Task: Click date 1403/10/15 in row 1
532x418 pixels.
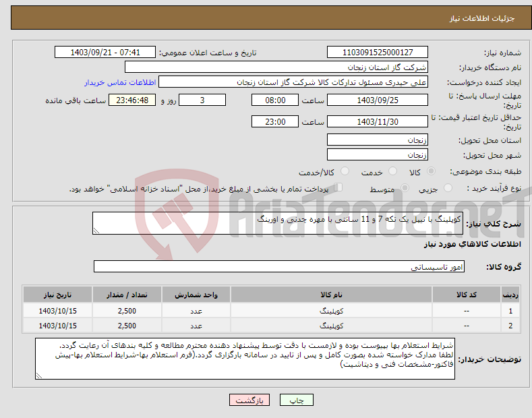Action: (58, 311)
